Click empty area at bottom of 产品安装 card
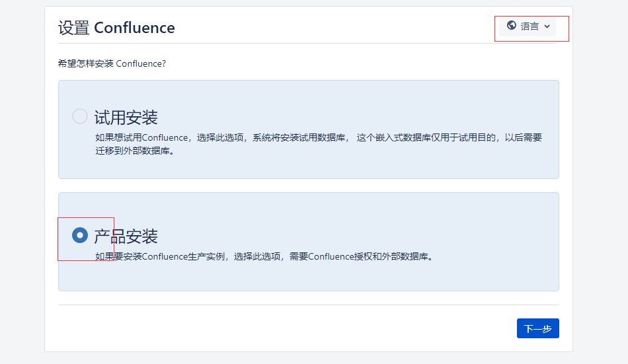This screenshot has height=364, width=628. pyautogui.click(x=309, y=277)
